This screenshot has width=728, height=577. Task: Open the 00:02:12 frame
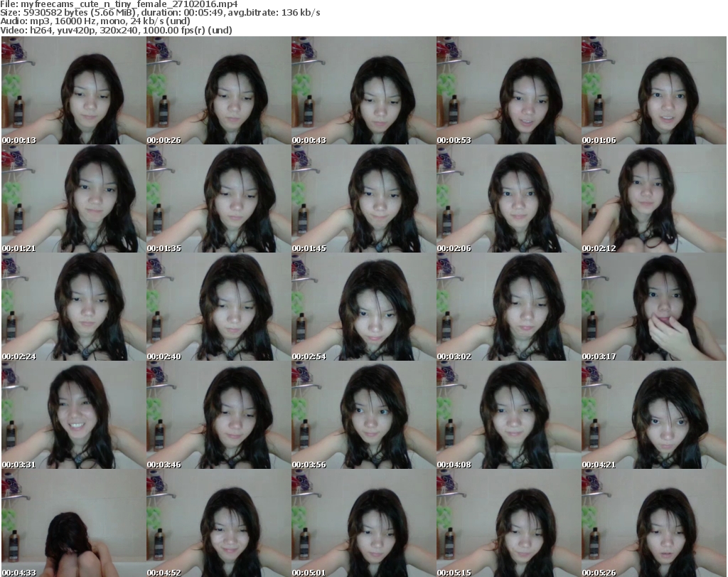(654, 198)
